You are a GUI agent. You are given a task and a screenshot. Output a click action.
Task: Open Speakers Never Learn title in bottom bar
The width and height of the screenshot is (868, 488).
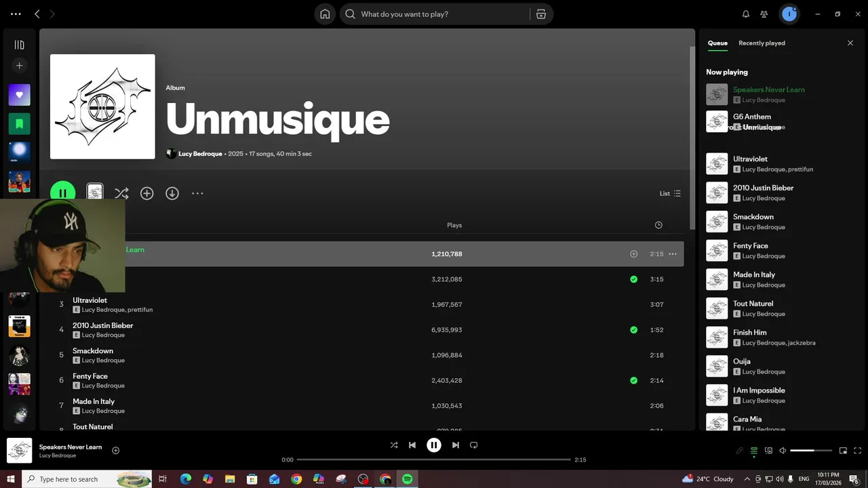pos(71,447)
